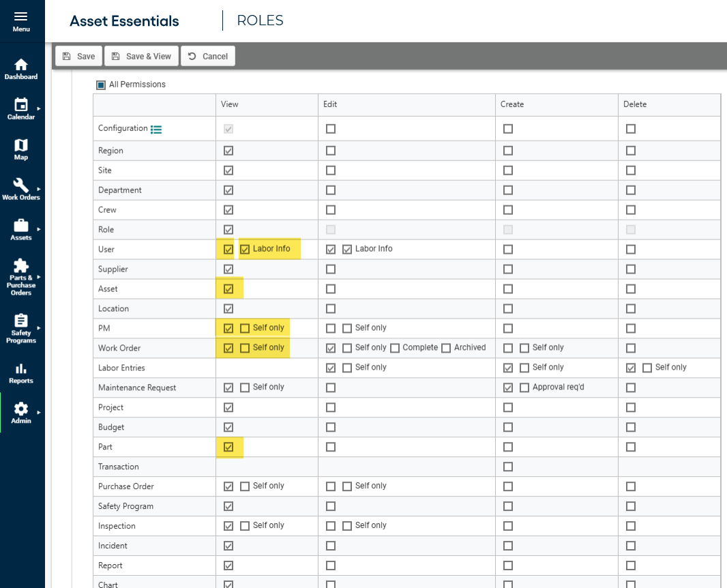
Task: Open Parts & Purchase Orders puzzle icon
Action: pos(21,265)
